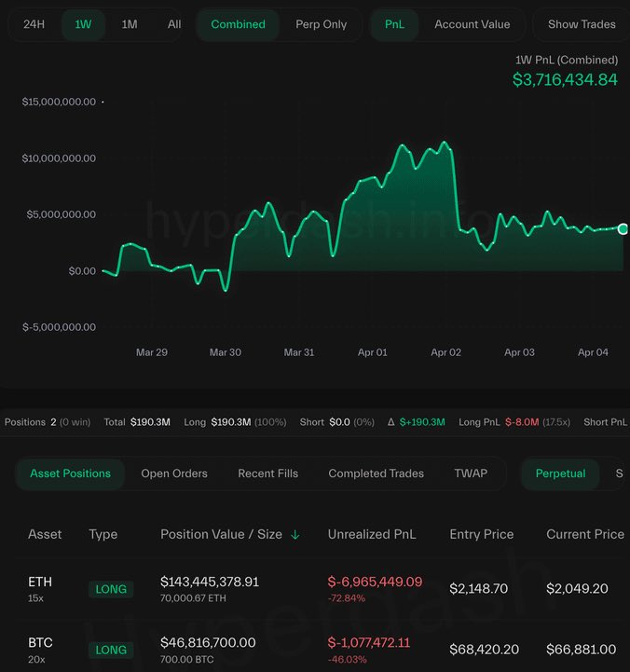Click the 700.00 BTC size text
Screen dimensions: 630x672
coord(187,659)
